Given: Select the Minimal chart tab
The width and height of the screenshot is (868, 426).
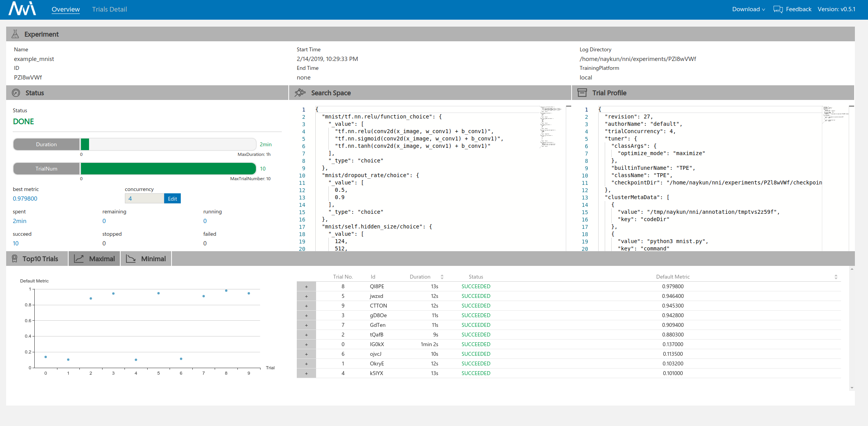Looking at the screenshot, I should point(146,259).
